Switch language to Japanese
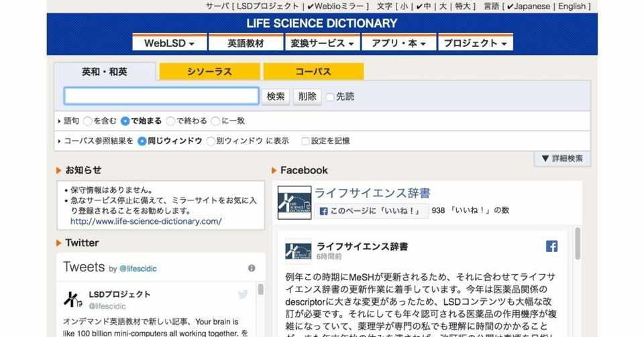The height and width of the screenshot is (337, 644). point(528,6)
